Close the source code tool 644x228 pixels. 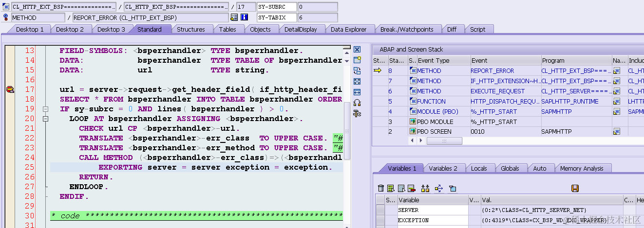[x=357, y=50]
